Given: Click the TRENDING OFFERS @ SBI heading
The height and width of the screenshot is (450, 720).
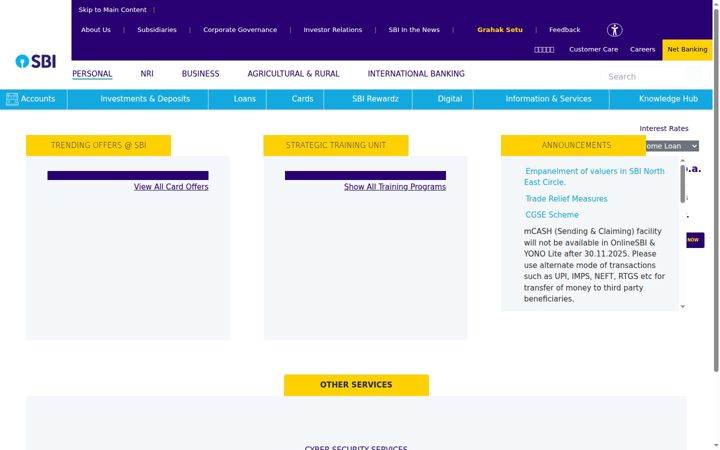Looking at the screenshot, I should 98,146.
